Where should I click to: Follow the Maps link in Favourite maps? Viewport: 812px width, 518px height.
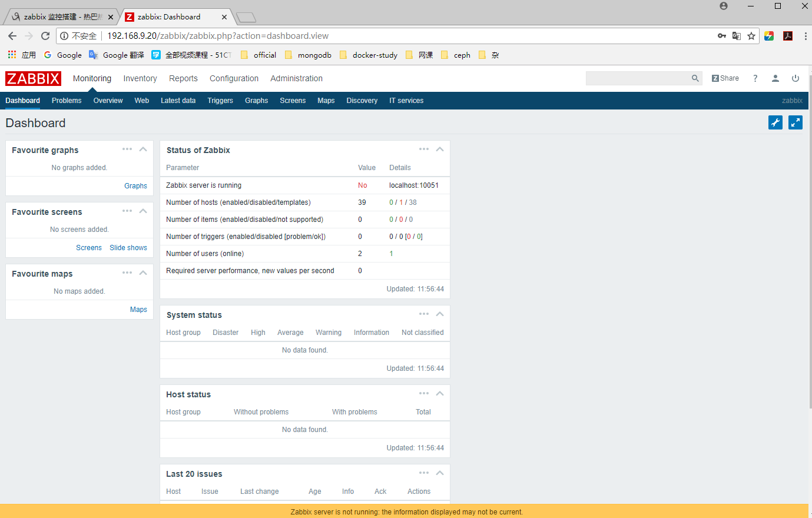(x=138, y=310)
